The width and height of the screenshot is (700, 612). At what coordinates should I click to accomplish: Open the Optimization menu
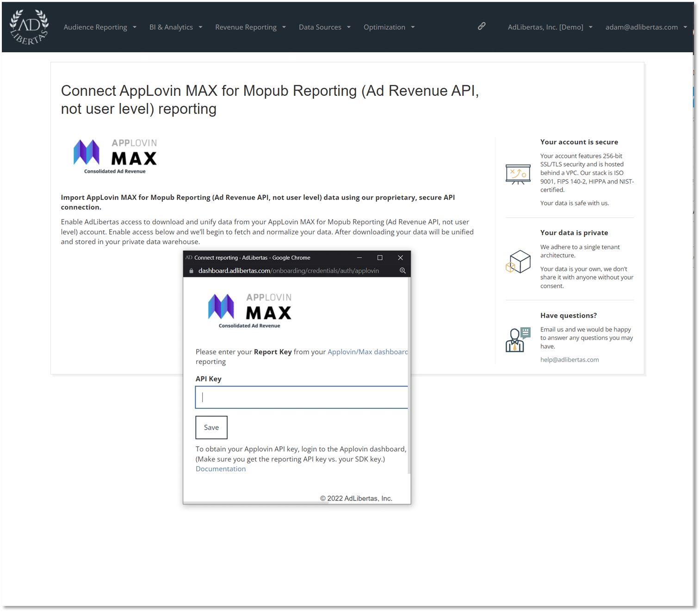389,27
